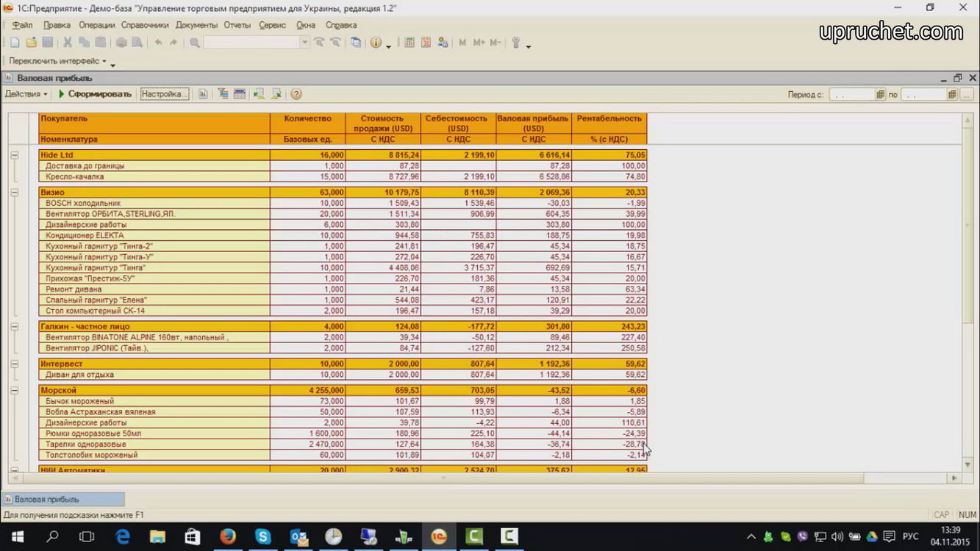This screenshot has height=551, width=980.
Task: Open the Правка menu
Action: coord(57,25)
